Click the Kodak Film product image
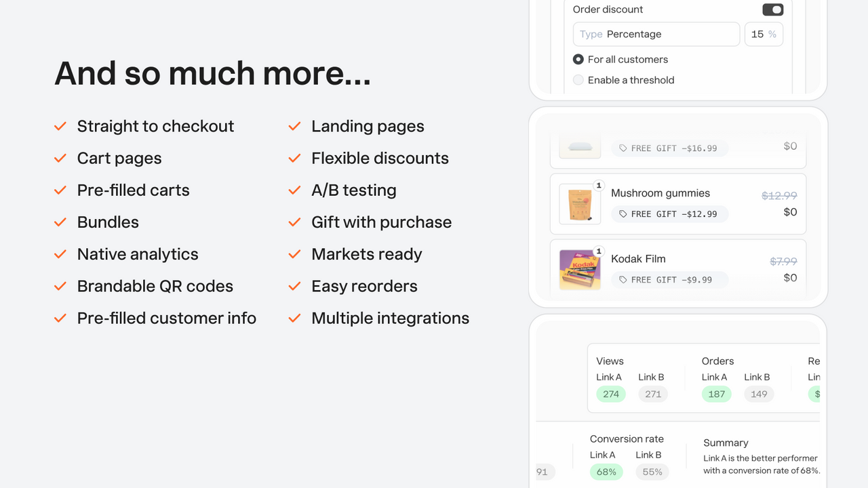 [x=580, y=270]
